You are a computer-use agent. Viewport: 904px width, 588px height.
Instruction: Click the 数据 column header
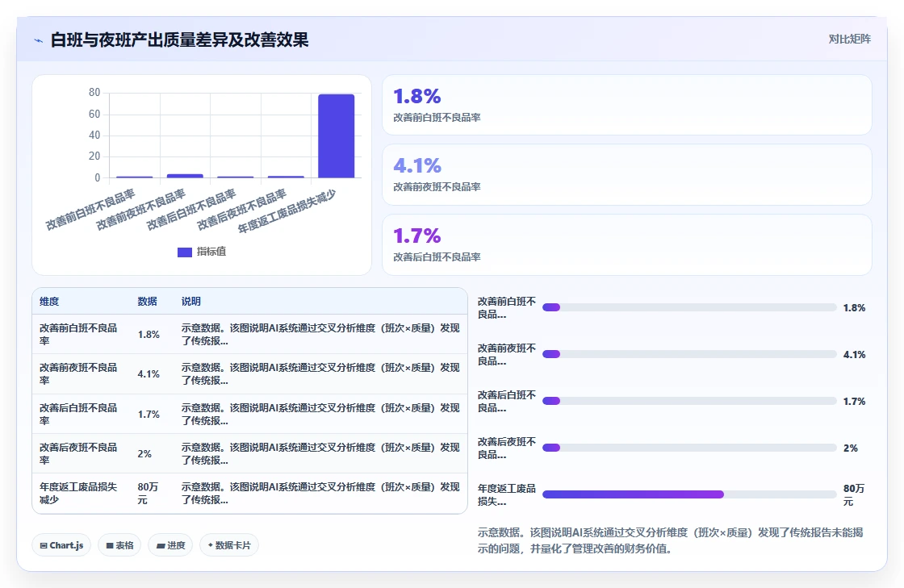(x=148, y=301)
